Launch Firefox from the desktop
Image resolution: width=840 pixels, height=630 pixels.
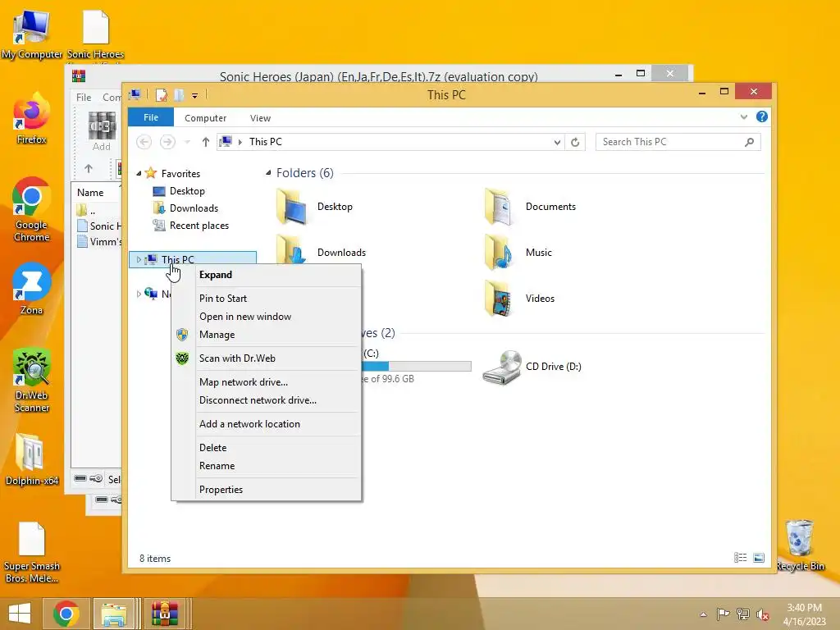click(32, 119)
